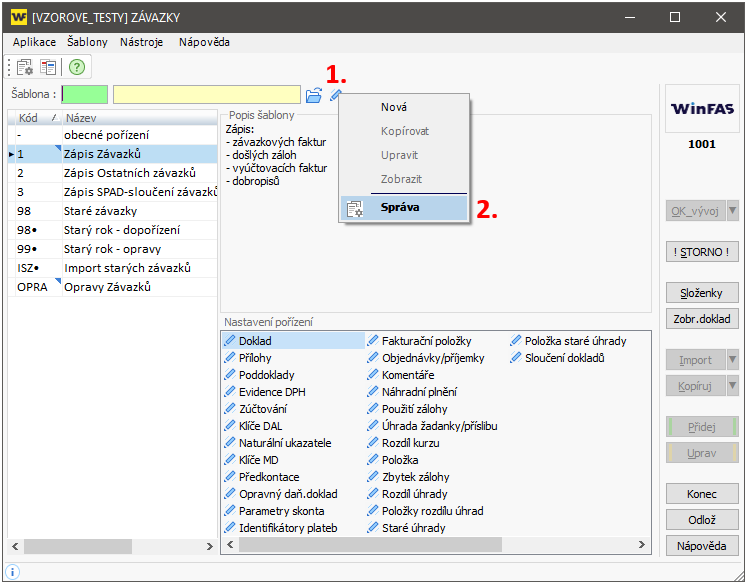Open Přílohy settings item
The width and height of the screenshot is (747, 584).
pos(248,358)
